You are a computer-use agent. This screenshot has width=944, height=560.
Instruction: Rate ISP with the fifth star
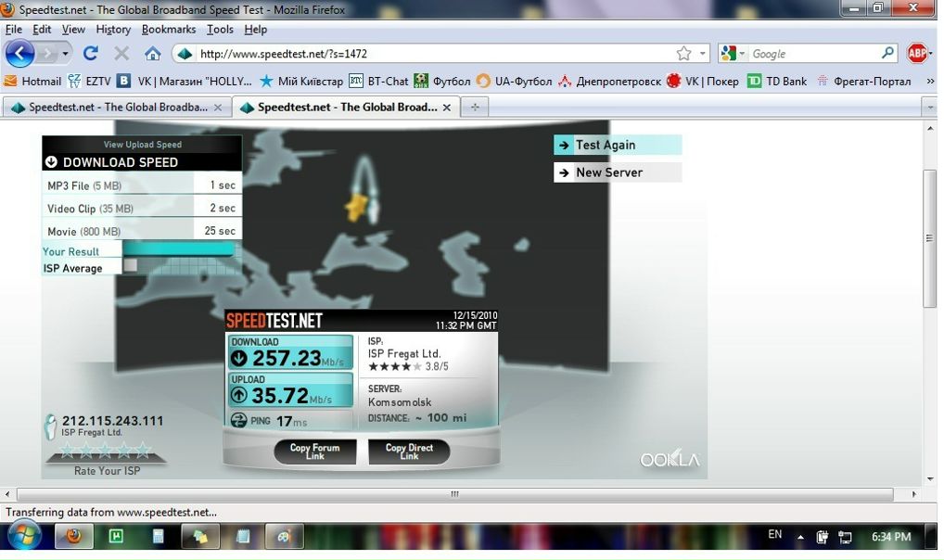point(143,452)
